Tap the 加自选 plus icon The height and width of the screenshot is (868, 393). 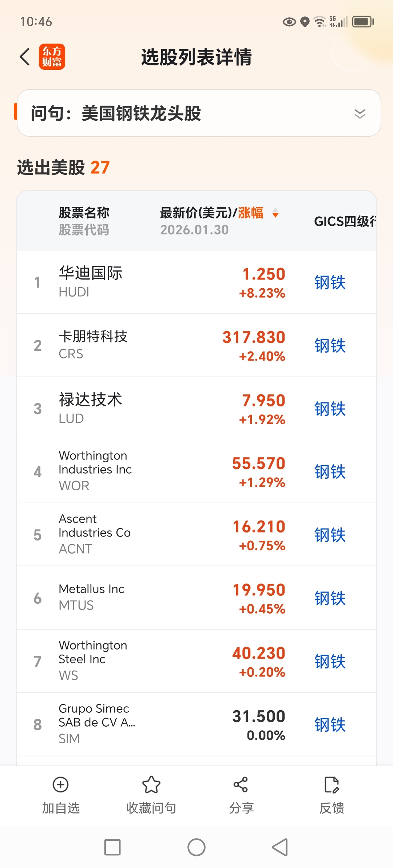click(x=60, y=785)
